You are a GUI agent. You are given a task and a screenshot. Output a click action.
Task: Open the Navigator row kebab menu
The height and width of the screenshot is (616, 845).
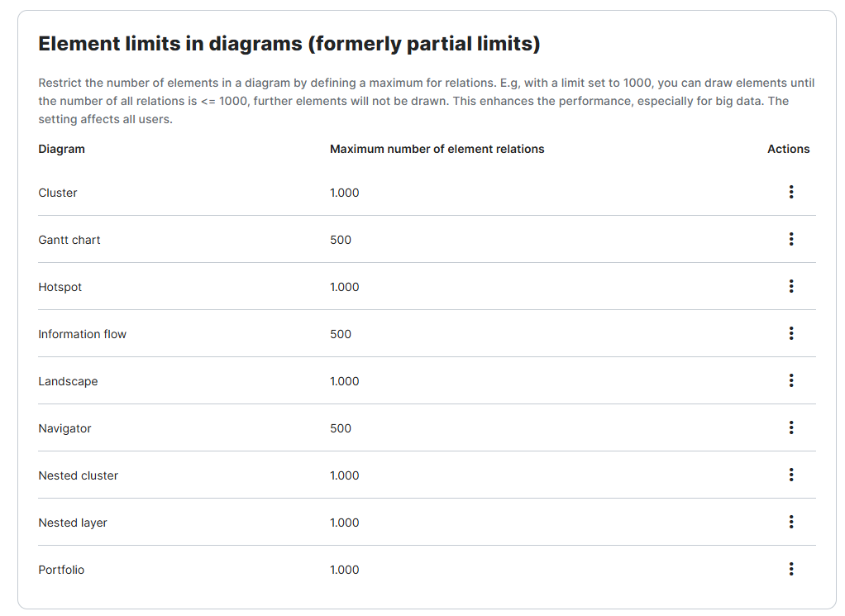click(791, 427)
